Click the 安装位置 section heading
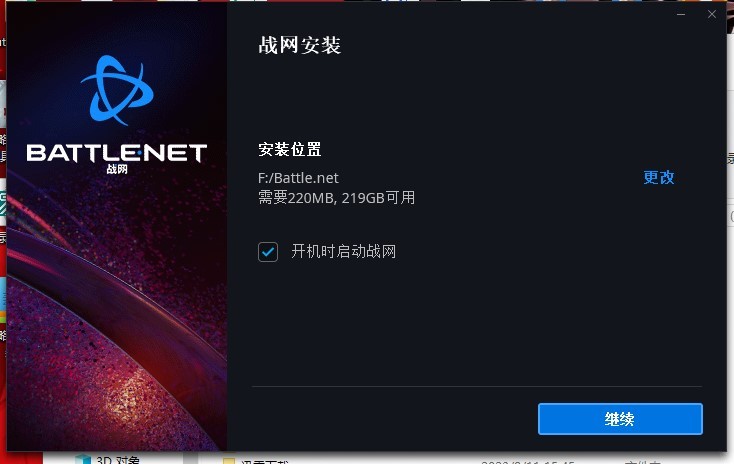The height and width of the screenshot is (464, 734). [x=290, y=149]
